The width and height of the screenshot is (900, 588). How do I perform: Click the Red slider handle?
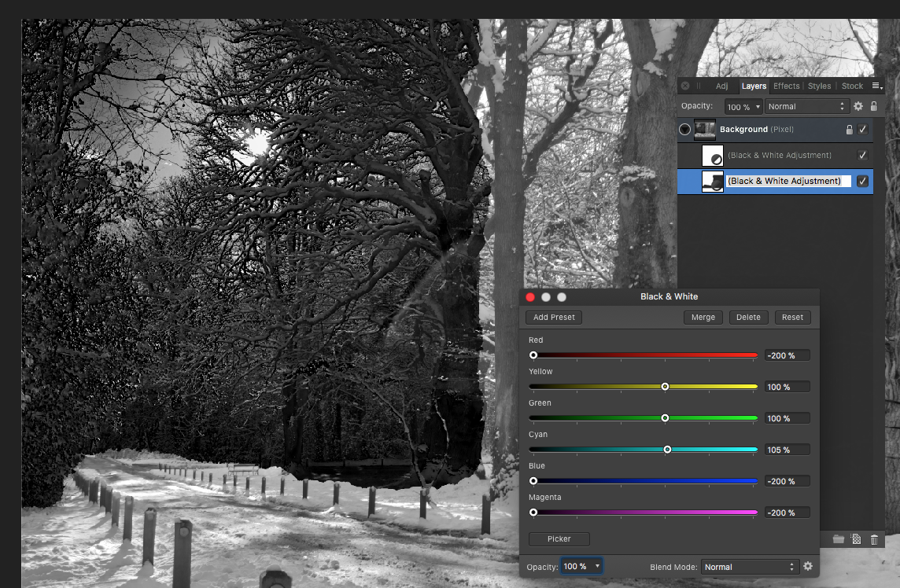click(x=533, y=355)
